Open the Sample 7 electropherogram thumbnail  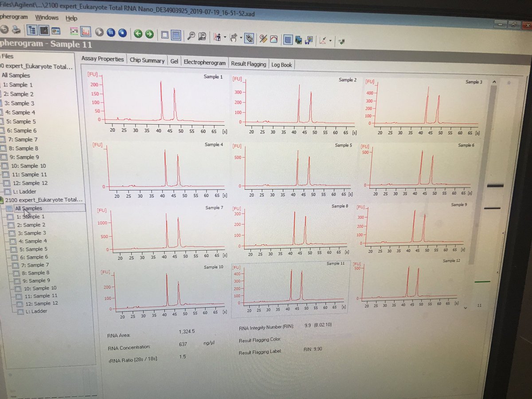coord(162,233)
